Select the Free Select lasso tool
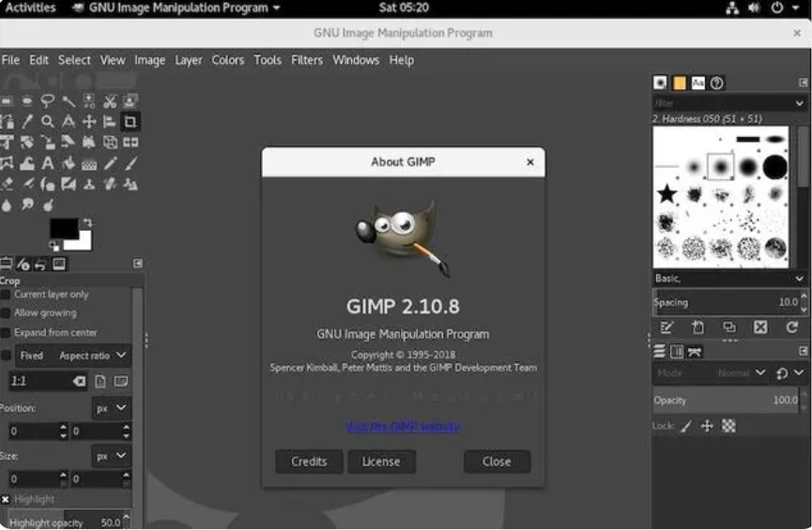The height and width of the screenshot is (530, 812). click(x=48, y=101)
